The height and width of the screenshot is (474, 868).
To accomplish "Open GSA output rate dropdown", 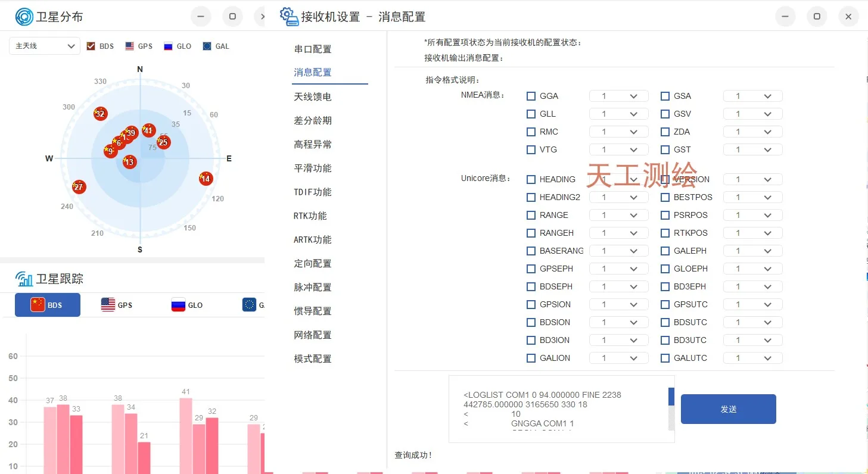I will 752,96.
